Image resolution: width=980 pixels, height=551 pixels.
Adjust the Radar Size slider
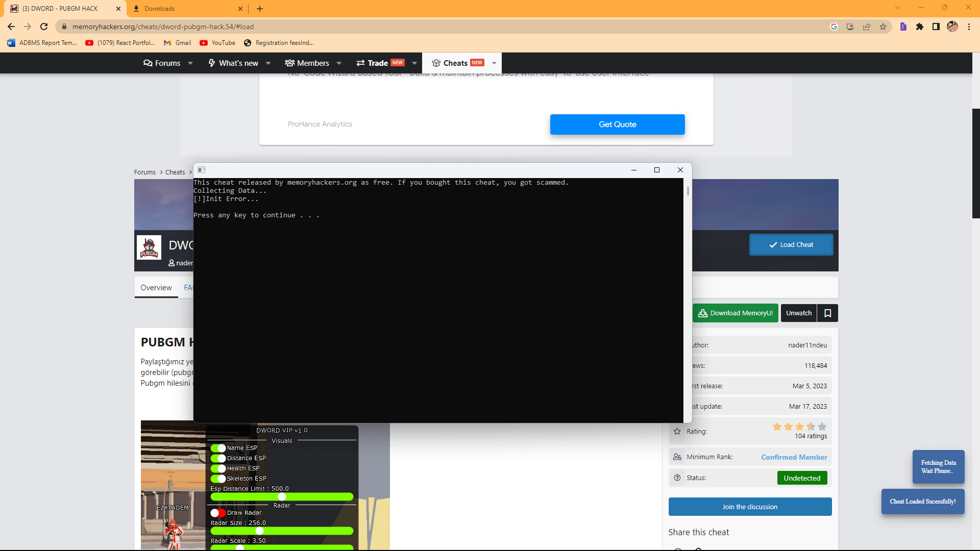point(282,531)
